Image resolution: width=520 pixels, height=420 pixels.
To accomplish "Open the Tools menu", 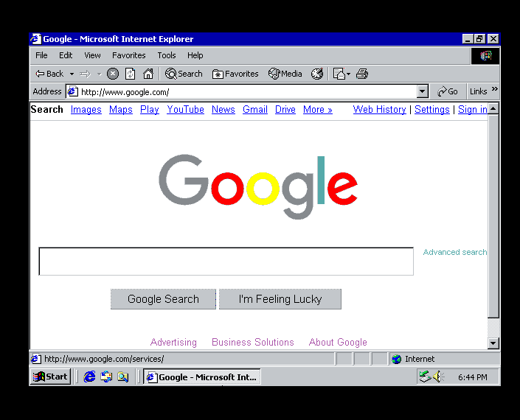I will point(167,55).
